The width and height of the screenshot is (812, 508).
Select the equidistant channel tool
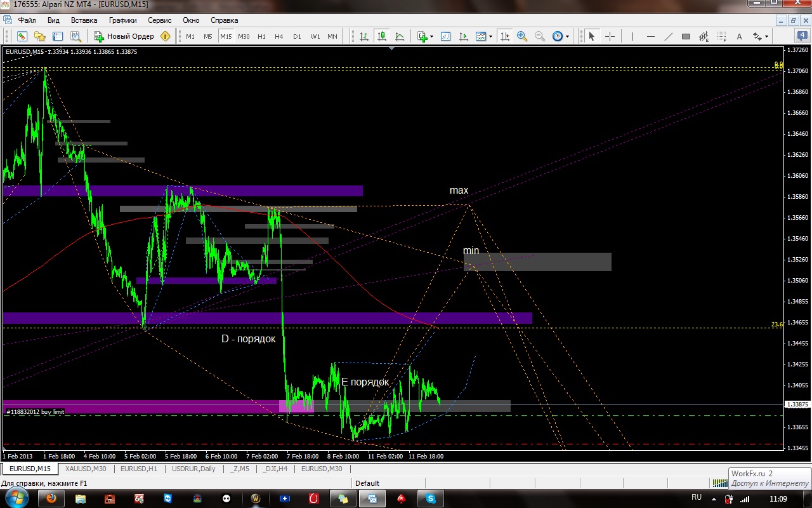[704, 36]
